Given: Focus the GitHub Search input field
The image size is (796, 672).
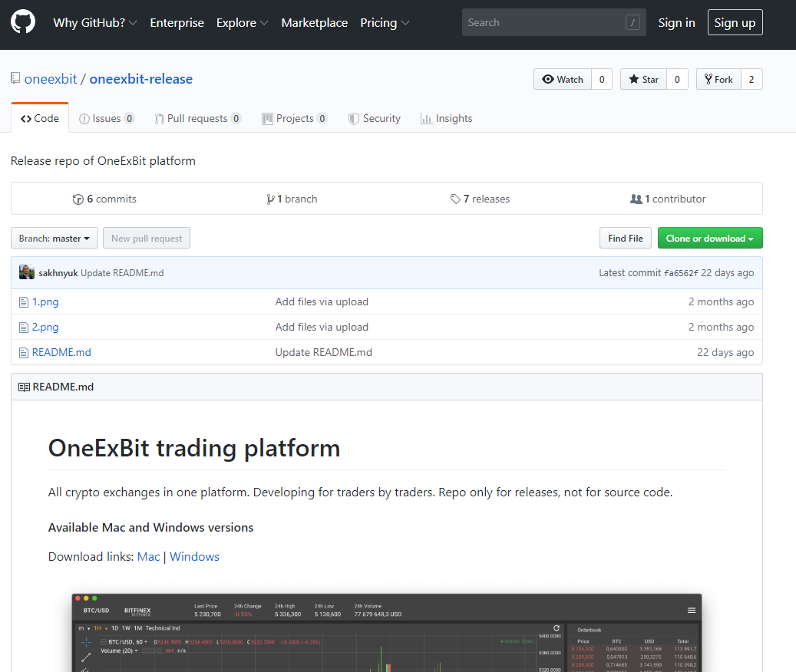Looking at the screenshot, I should pyautogui.click(x=554, y=22).
